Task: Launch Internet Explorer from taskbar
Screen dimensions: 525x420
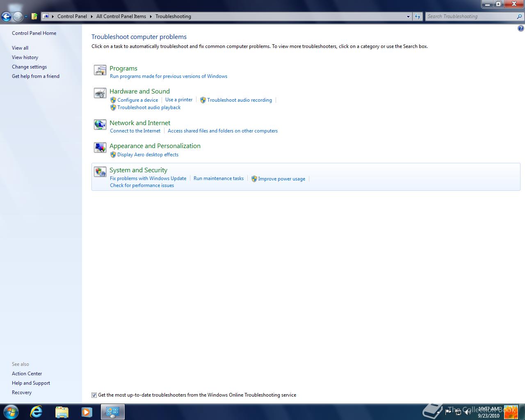Action: coord(37,412)
